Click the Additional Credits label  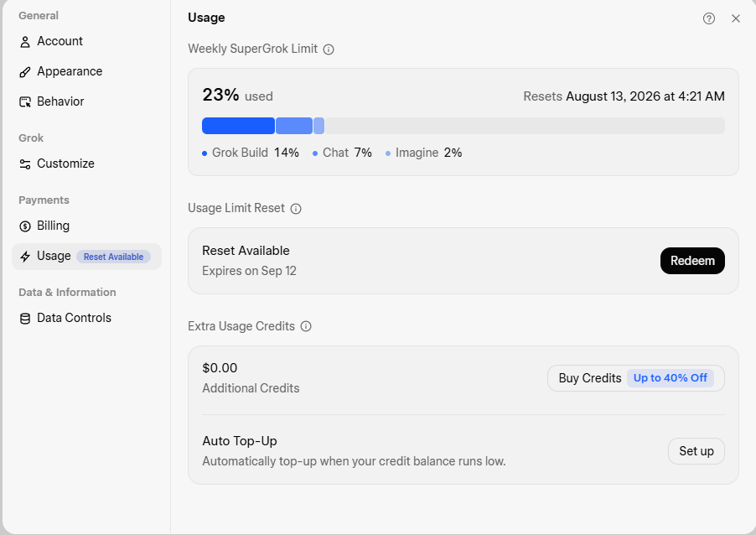(x=251, y=388)
